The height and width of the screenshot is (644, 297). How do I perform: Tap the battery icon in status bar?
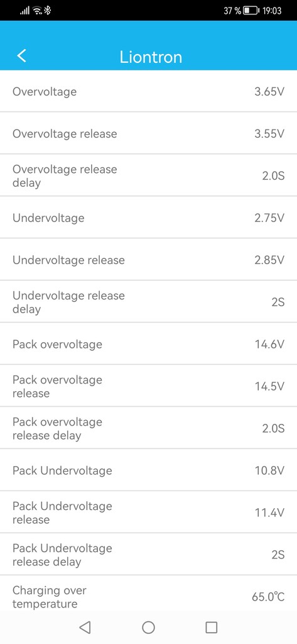click(251, 11)
